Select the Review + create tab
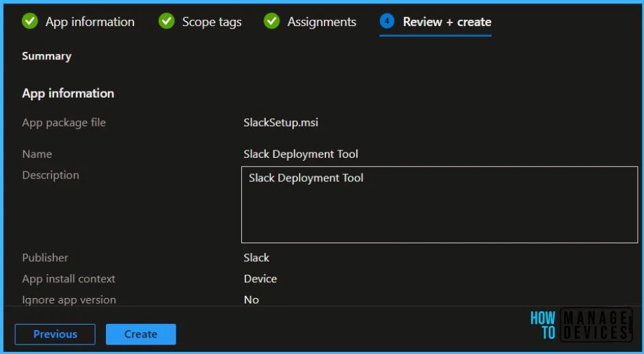644x354 pixels. point(447,22)
